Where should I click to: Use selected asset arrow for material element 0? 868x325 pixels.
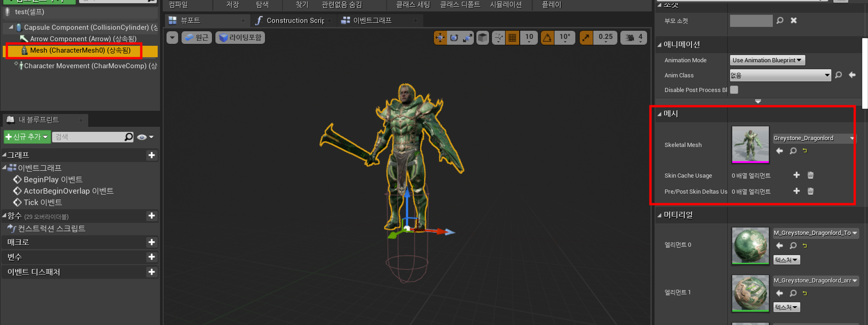point(780,246)
